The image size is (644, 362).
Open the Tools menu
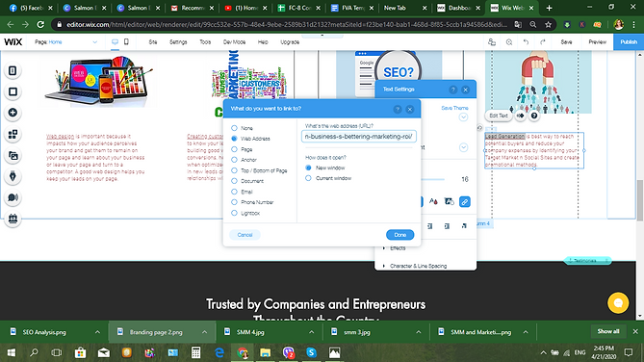(x=205, y=42)
